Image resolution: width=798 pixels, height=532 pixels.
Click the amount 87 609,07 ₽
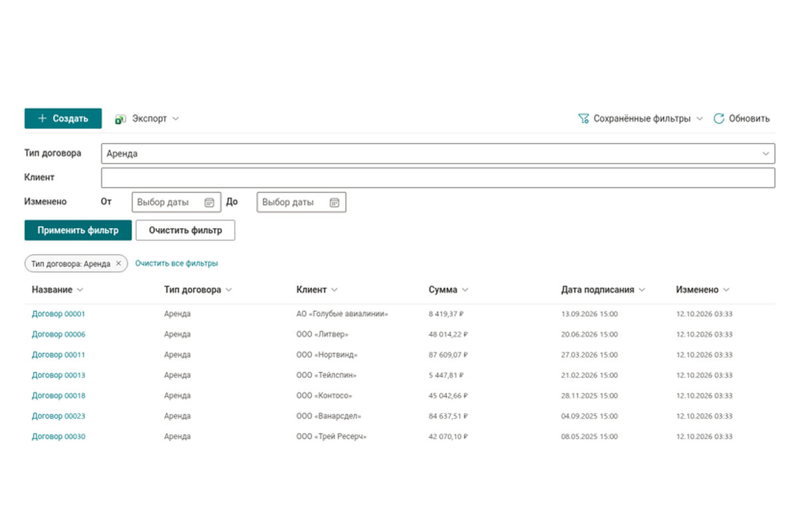click(448, 355)
